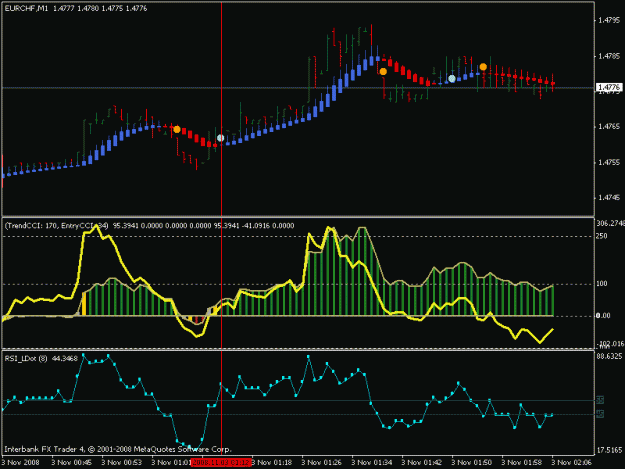Click the '3 Nov 01:34' time axis label
Image resolution: width=625 pixels, height=469 pixels.
[x=371, y=463]
